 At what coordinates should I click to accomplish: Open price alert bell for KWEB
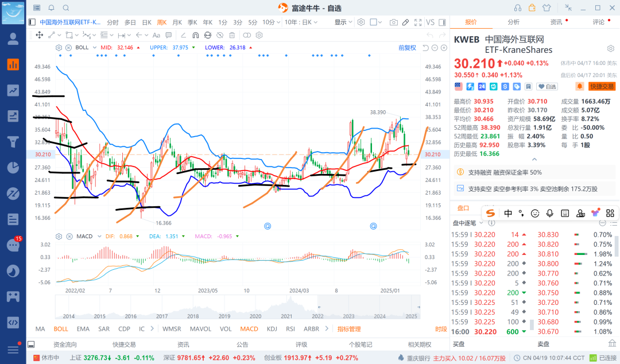coord(579,86)
